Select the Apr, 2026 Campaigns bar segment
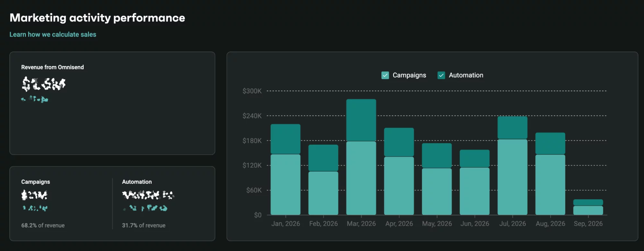This screenshot has height=251, width=644. point(399,186)
